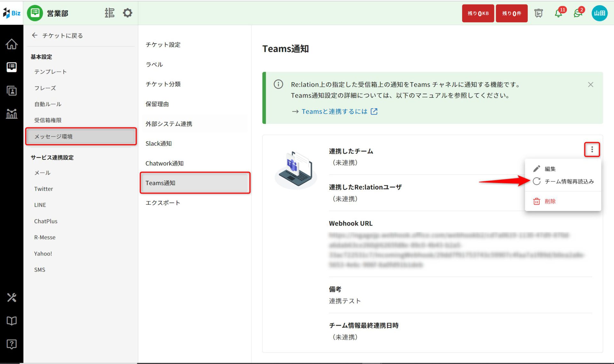Click the 連携テスト remark text
Image resolution: width=614 pixels, height=364 pixels.
[x=345, y=301]
